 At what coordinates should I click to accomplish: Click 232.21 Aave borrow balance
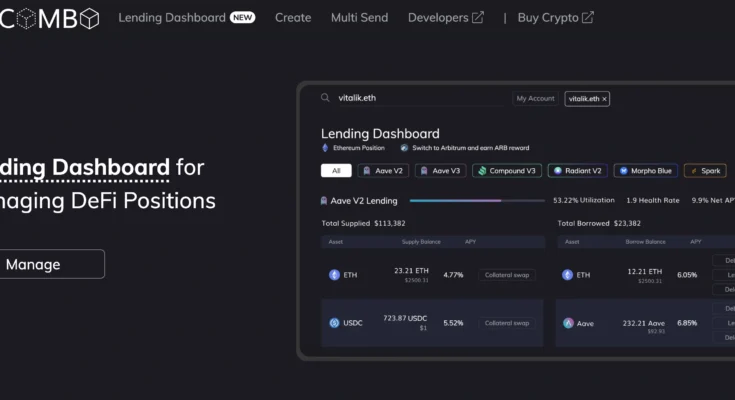point(644,323)
